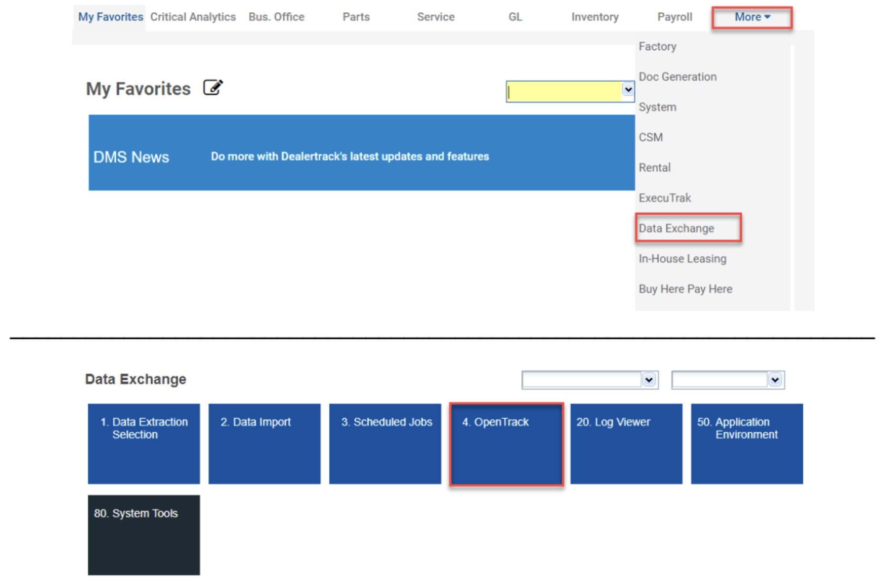Click the 3. Scheduled Jobs tile
The image size is (886, 588).
(385, 444)
